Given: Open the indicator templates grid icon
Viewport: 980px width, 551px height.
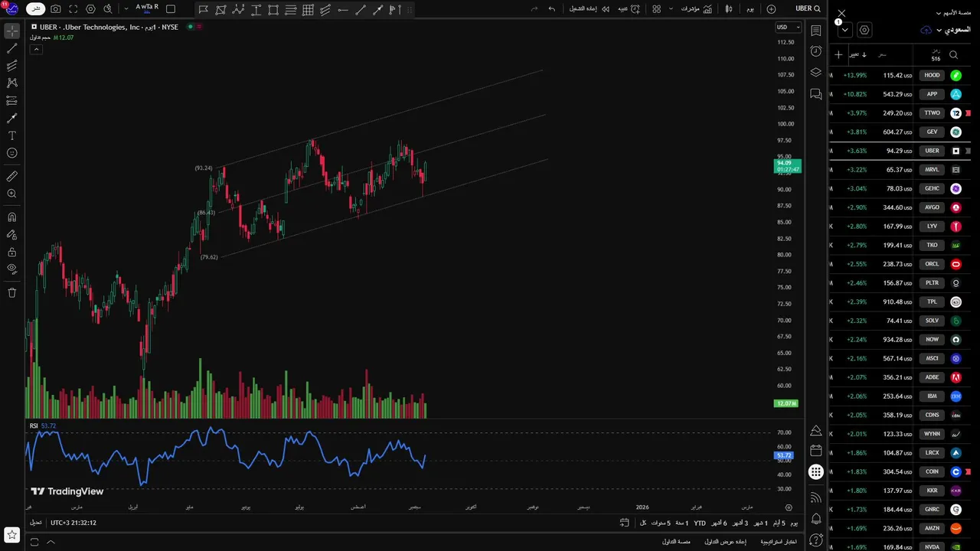Looking at the screenshot, I should pyautogui.click(x=656, y=9).
